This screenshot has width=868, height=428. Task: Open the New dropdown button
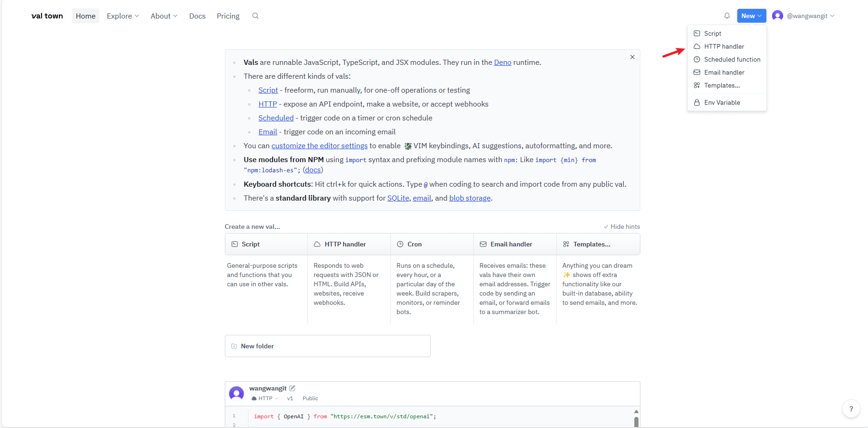click(751, 16)
